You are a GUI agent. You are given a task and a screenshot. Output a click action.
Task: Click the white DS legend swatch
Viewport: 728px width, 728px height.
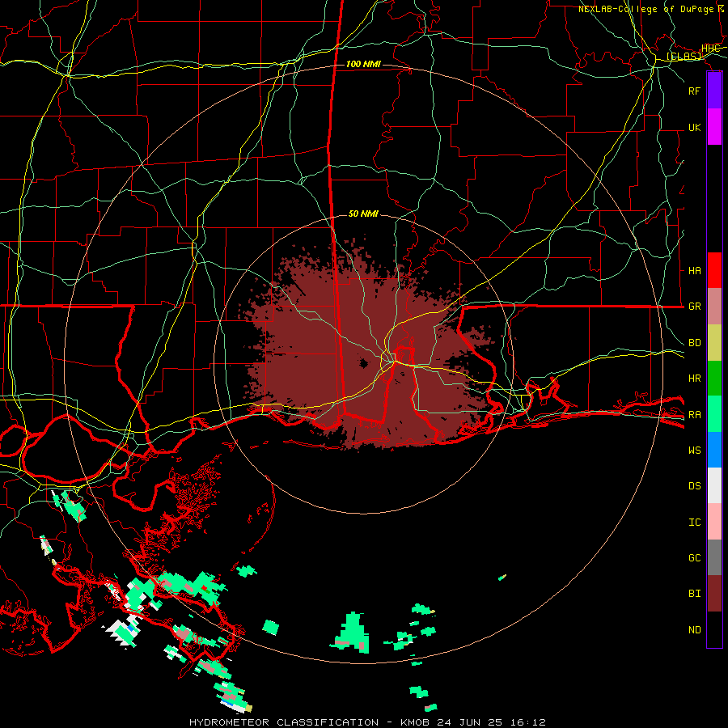click(714, 485)
